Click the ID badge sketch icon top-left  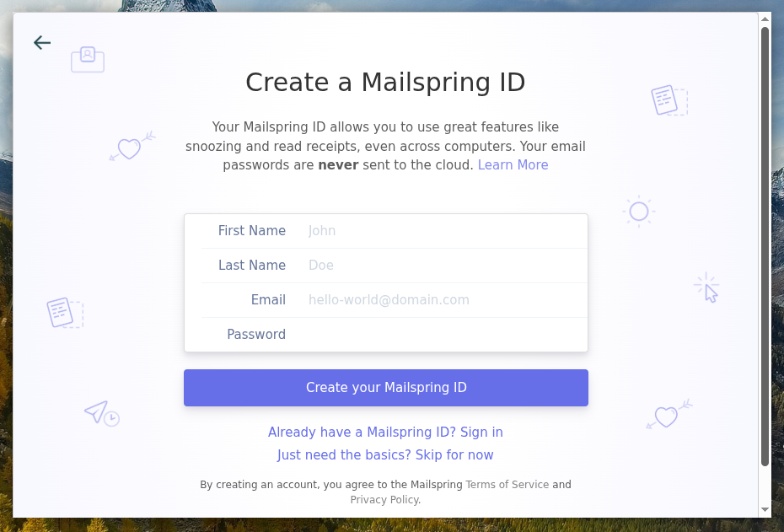tap(87, 59)
